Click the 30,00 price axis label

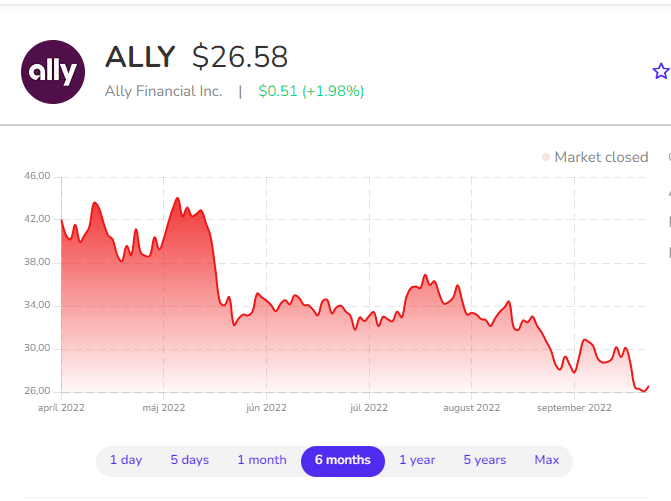point(36,348)
